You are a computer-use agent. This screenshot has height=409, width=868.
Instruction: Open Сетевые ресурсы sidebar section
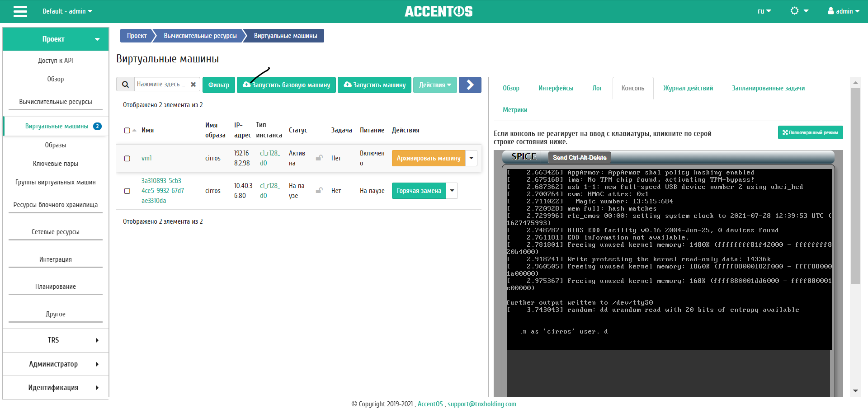56,232
